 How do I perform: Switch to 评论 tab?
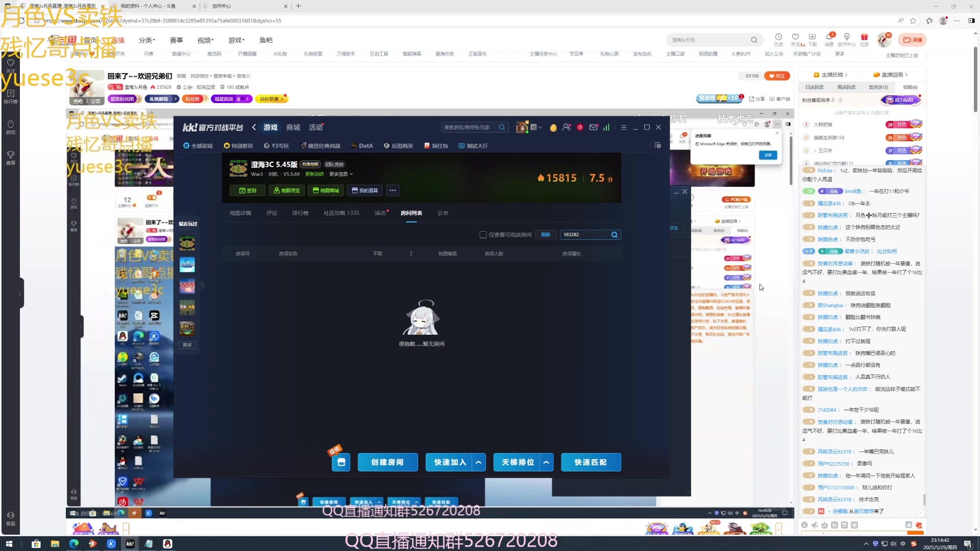coord(272,213)
